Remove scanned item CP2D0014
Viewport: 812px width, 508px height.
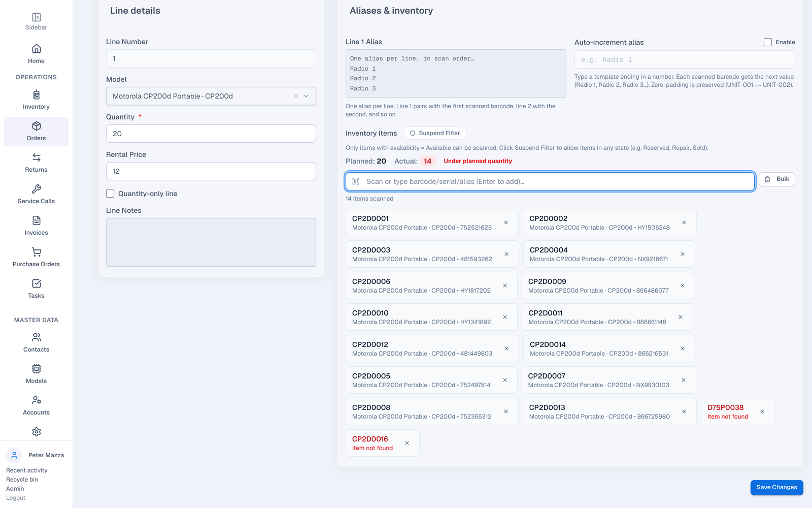point(683,348)
